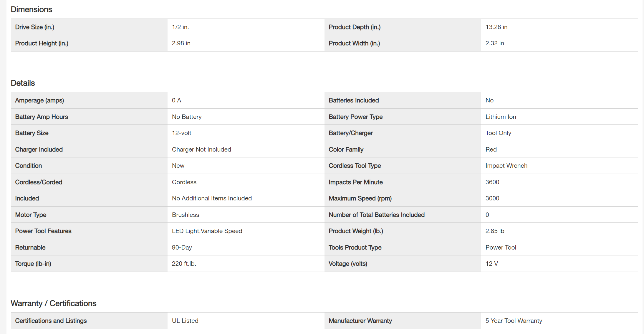The image size is (644, 334).
Task: Select the Charger Not Included text
Action: pos(201,149)
